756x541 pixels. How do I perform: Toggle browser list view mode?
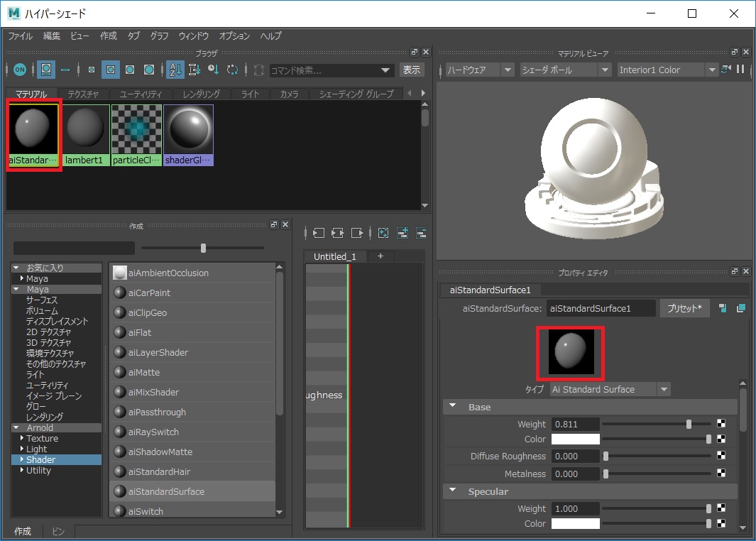click(x=65, y=70)
